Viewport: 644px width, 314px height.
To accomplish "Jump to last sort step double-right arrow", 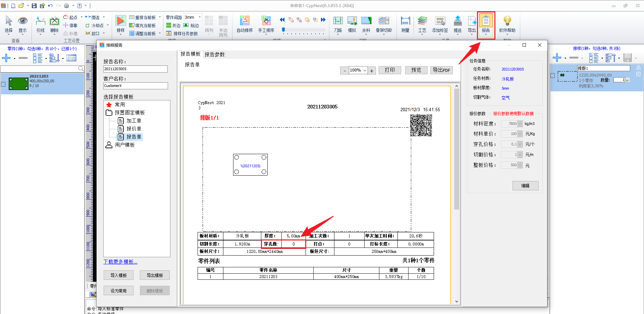I will [x=323, y=20].
